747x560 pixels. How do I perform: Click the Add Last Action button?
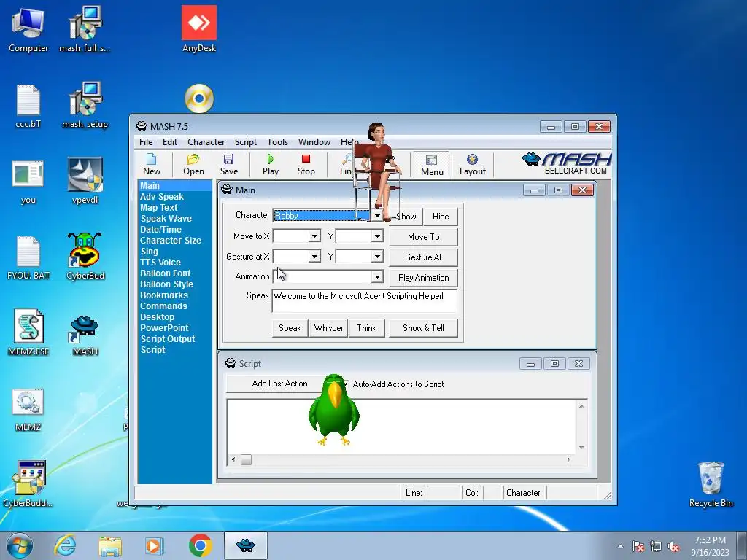(279, 384)
